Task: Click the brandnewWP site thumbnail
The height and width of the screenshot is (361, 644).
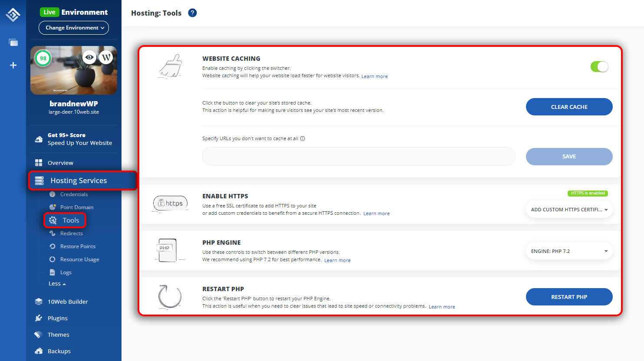Action: [74, 70]
